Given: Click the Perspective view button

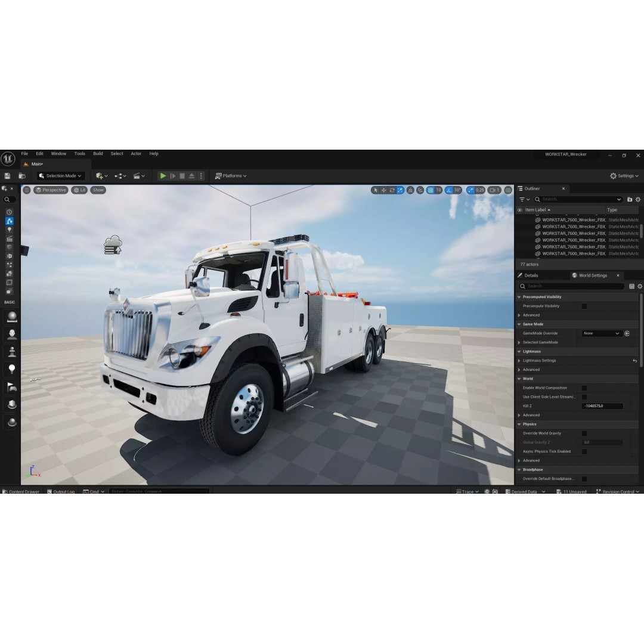Looking at the screenshot, I should 51,190.
